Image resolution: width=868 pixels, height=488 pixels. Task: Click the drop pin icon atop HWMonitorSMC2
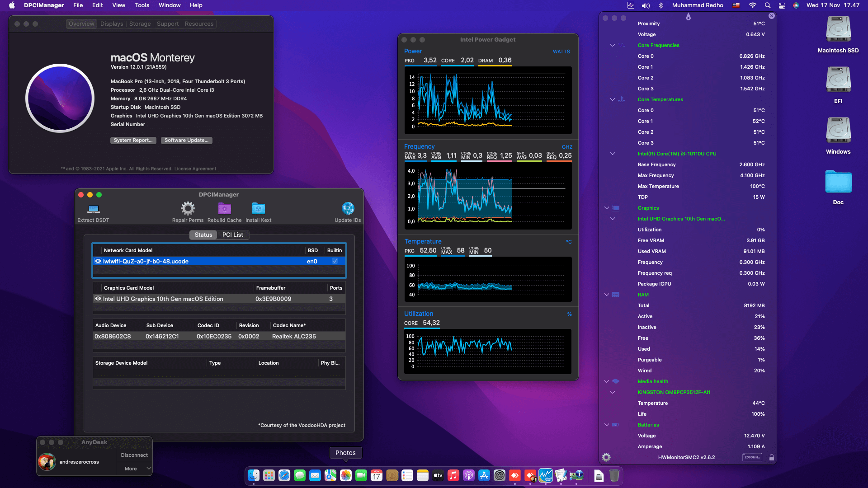coord(688,17)
